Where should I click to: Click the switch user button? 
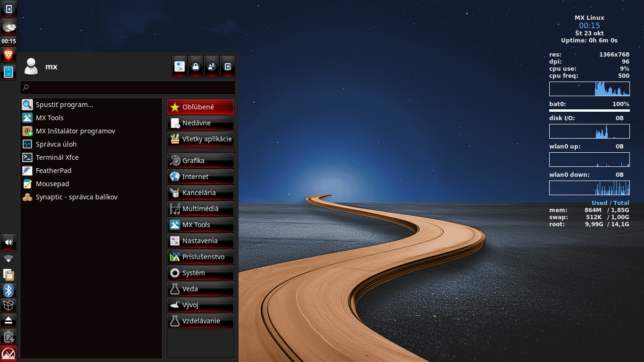(x=212, y=66)
